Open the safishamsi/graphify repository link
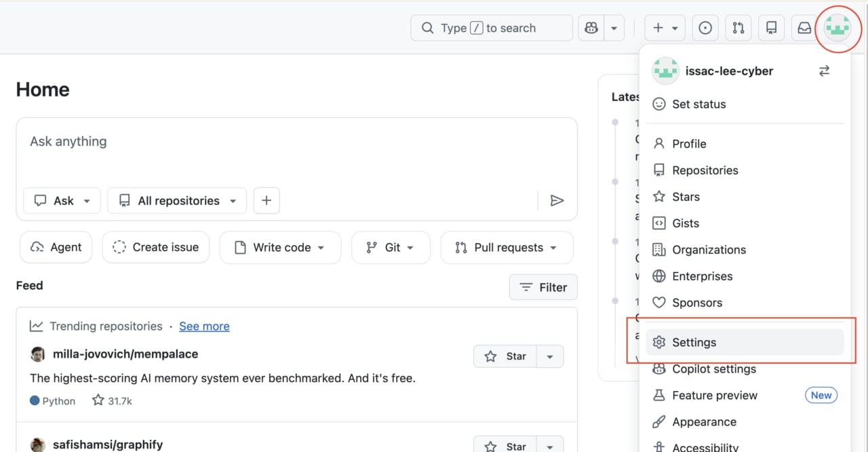 pos(108,445)
